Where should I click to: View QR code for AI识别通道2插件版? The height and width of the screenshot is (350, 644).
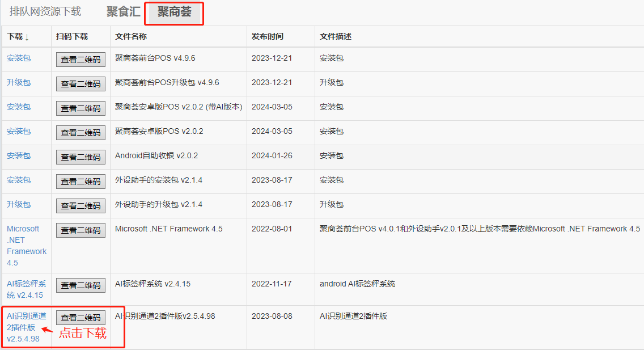click(x=80, y=318)
